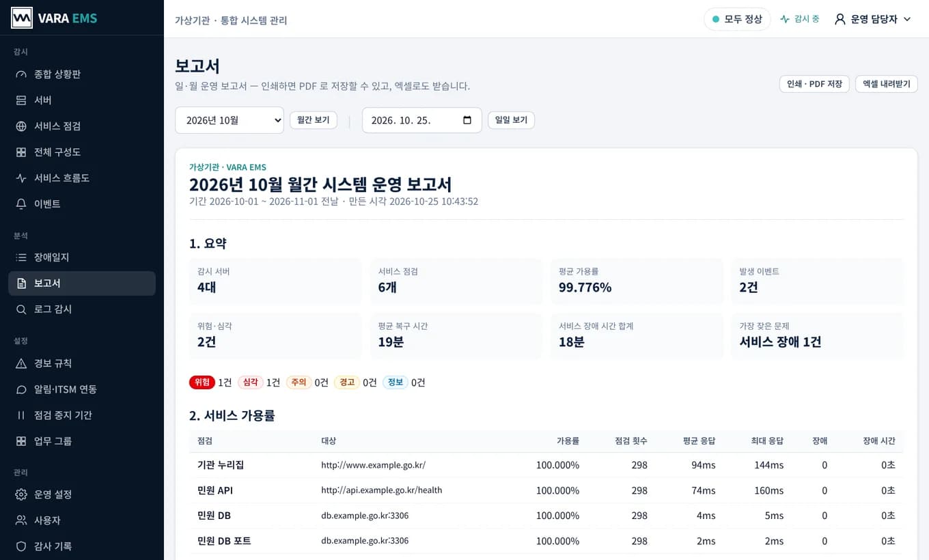Viewport: 929px width, 560px height.
Task: Click the 운영 설정 gear icon
Action: pyautogui.click(x=21, y=494)
